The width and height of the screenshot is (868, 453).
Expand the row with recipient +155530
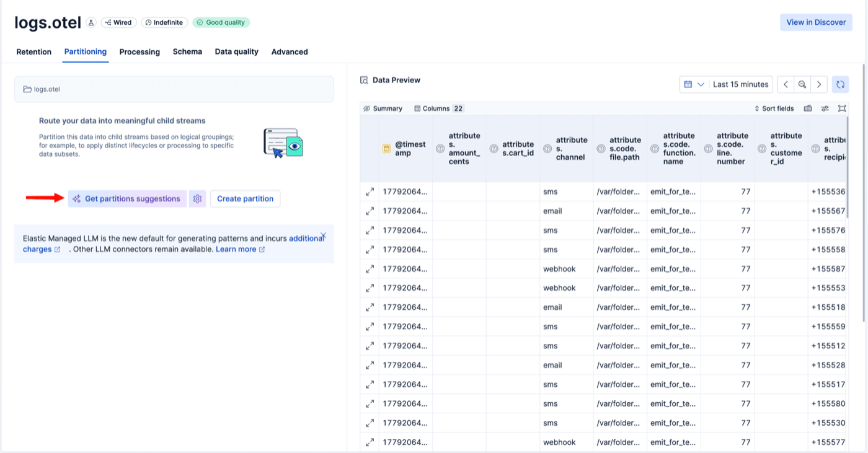(370, 423)
